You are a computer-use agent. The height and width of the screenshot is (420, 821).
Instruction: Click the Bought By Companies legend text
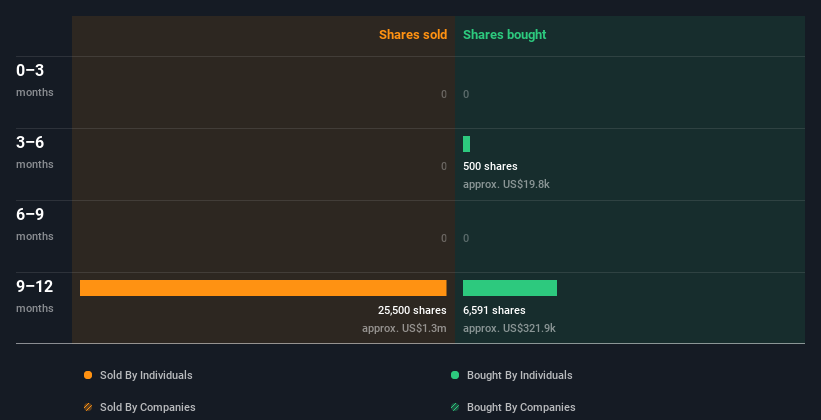521,407
